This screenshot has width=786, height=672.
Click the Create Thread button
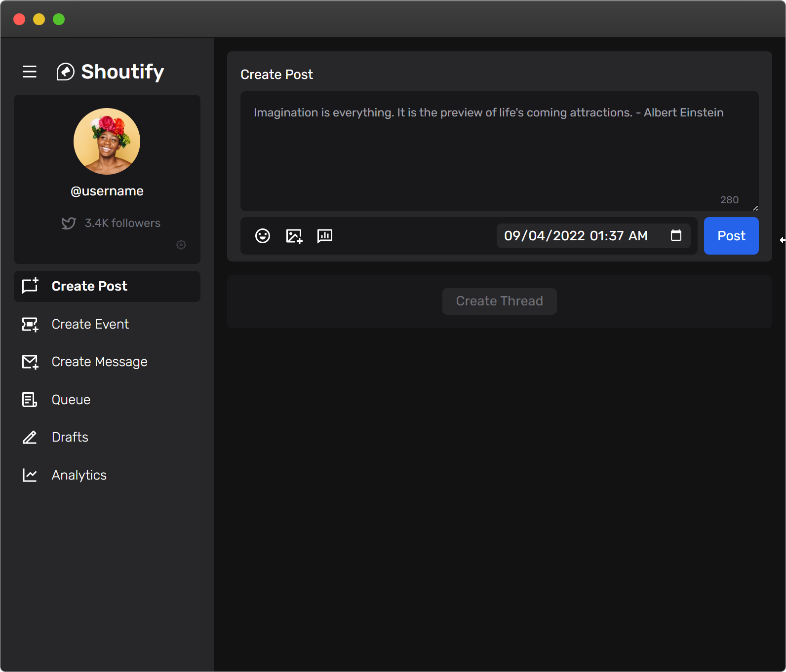[500, 301]
